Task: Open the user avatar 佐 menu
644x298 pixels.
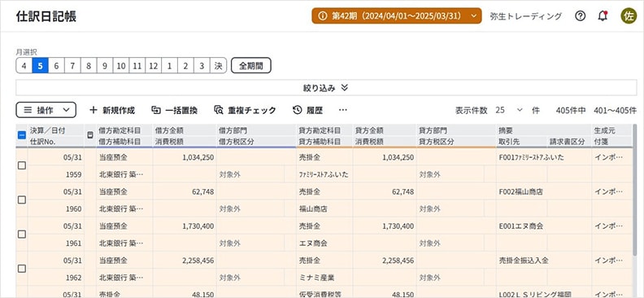Action: pyautogui.click(x=629, y=16)
